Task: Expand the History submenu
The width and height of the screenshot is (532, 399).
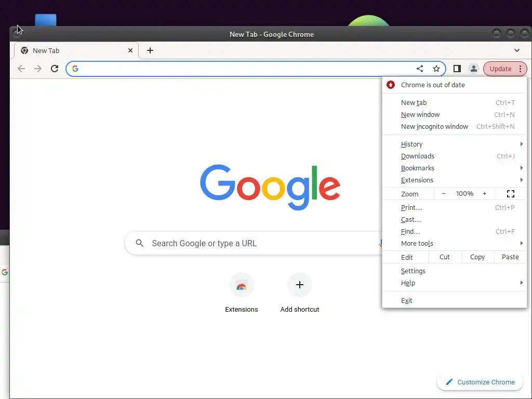Action: [455, 144]
